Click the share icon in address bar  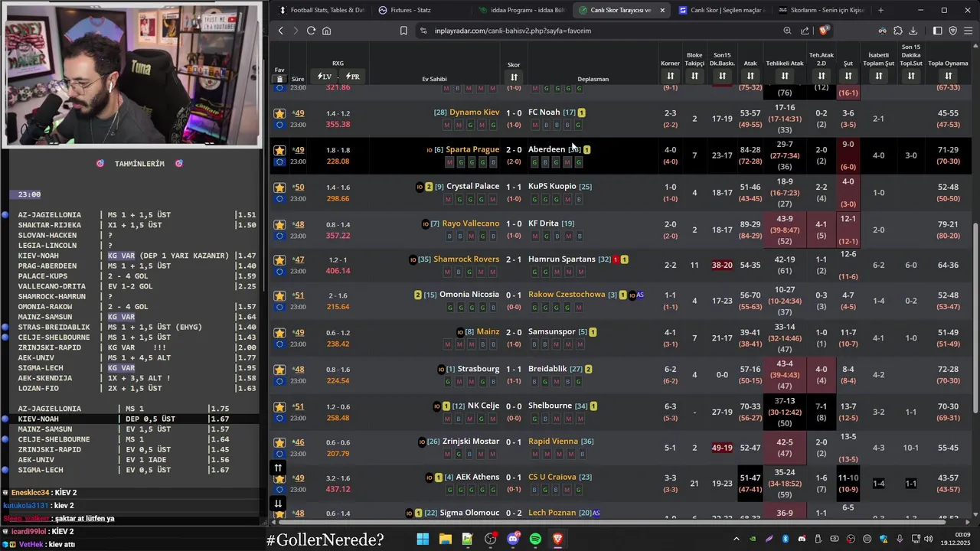click(805, 31)
